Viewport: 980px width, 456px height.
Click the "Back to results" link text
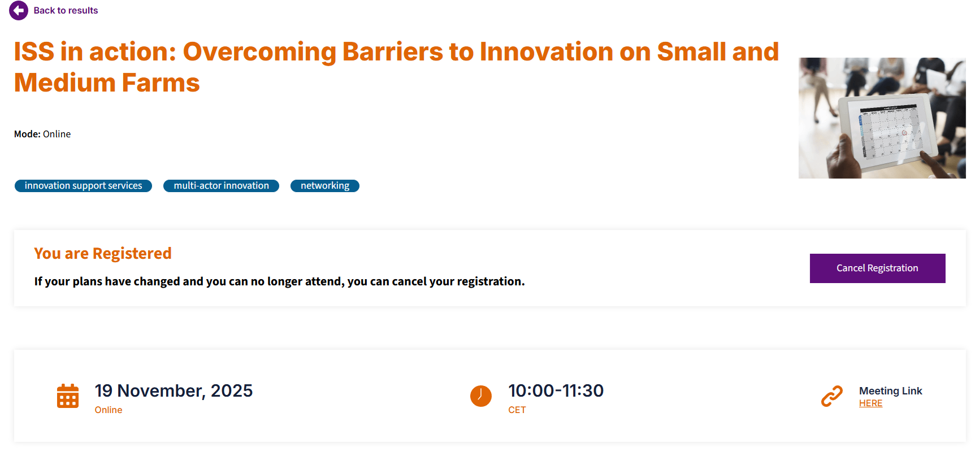click(66, 10)
